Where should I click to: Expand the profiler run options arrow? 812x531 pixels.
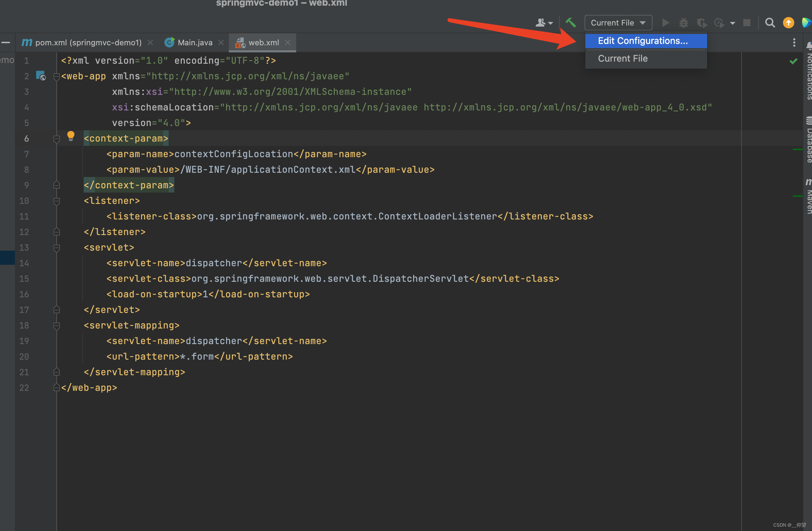(733, 23)
